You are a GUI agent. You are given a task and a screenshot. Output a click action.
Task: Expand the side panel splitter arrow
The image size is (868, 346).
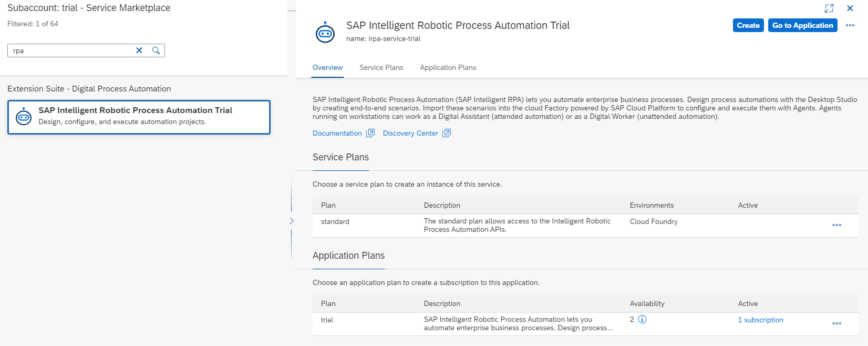[x=292, y=221]
